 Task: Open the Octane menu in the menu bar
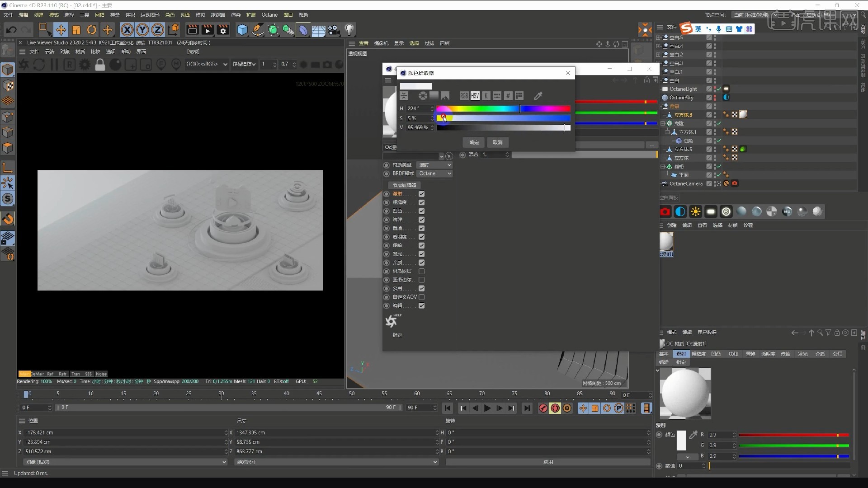[x=269, y=14]
